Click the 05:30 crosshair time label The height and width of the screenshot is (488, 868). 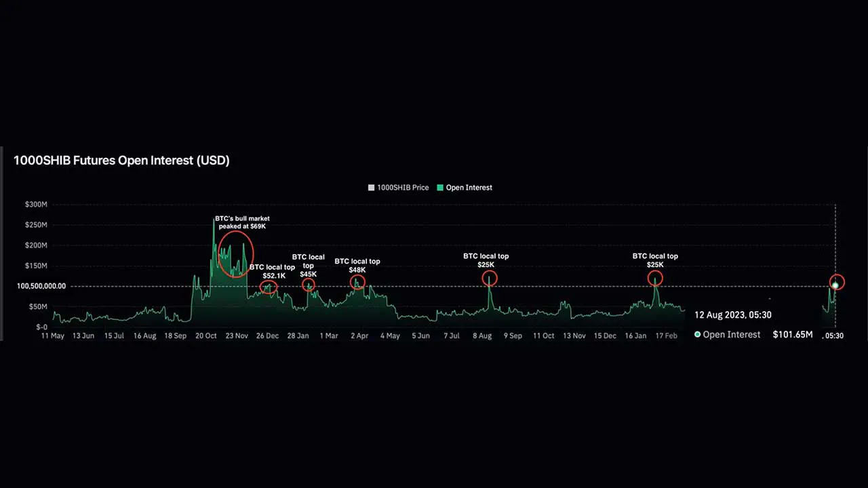[x=834, y=335]
